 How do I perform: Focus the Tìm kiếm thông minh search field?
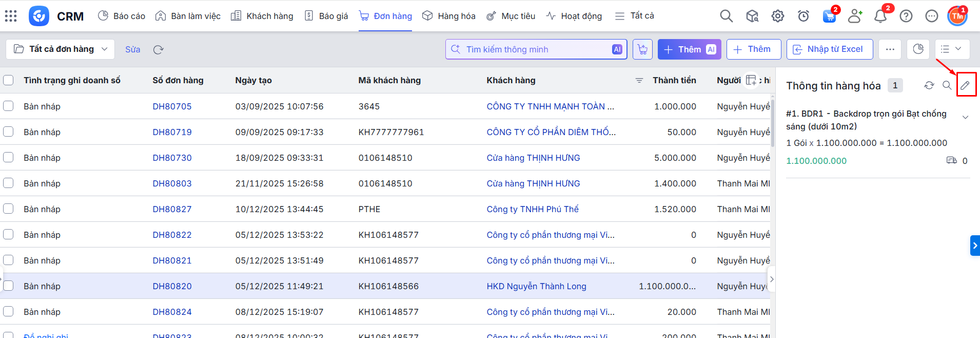pos(534,49)
